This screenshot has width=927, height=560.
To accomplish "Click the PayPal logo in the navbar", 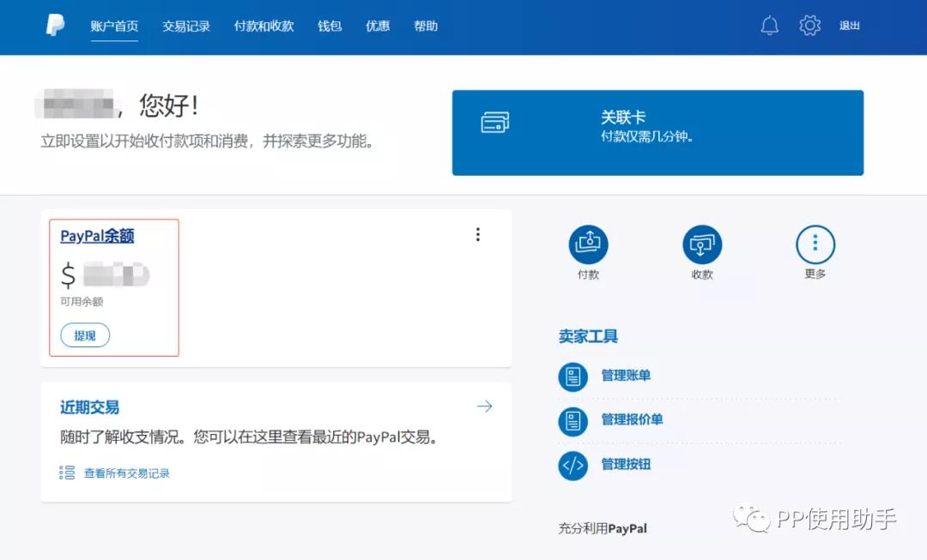I will tap(53, 25).
